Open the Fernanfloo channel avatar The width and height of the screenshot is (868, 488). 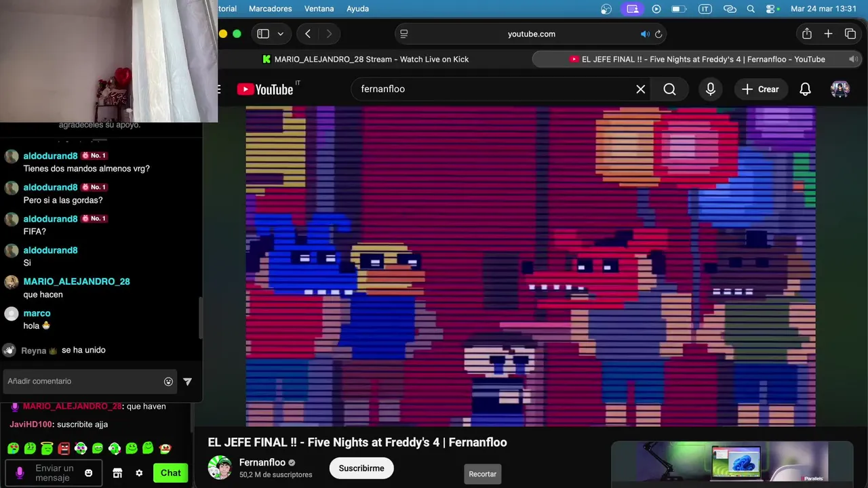coord(220,468)
